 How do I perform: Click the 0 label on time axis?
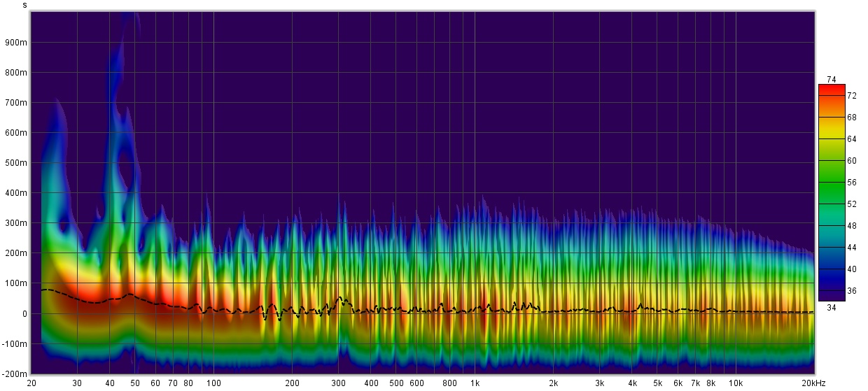click(25, 314)
